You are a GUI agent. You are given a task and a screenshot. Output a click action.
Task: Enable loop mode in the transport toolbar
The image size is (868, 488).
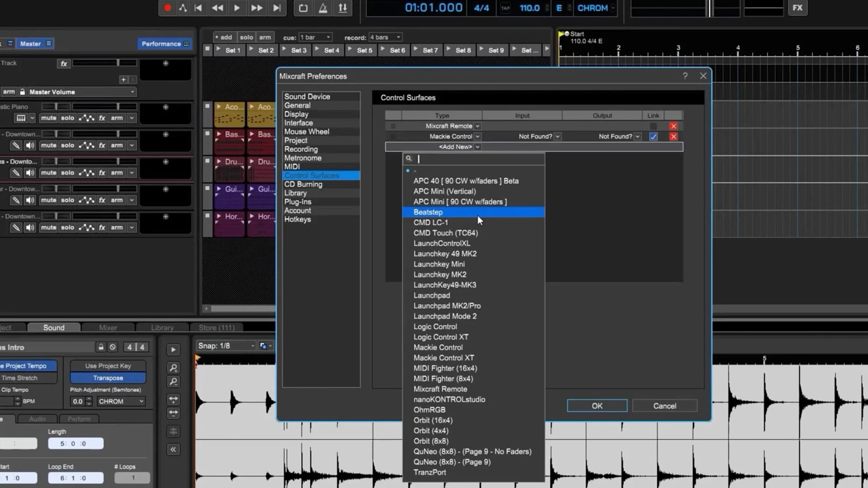(303, 8)
